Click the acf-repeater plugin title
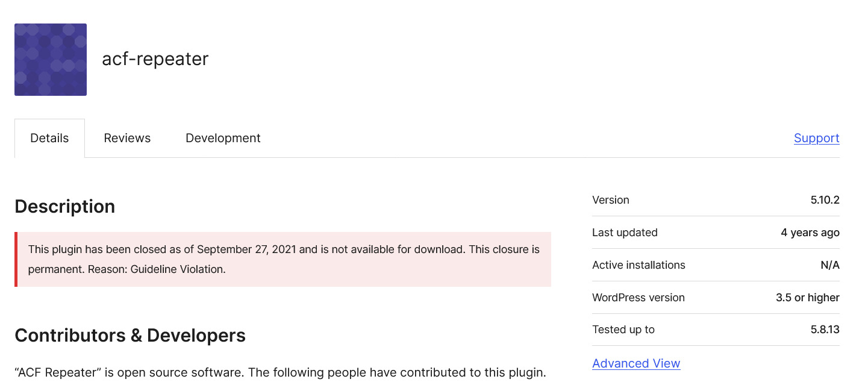868x382 pixels. 155,59
